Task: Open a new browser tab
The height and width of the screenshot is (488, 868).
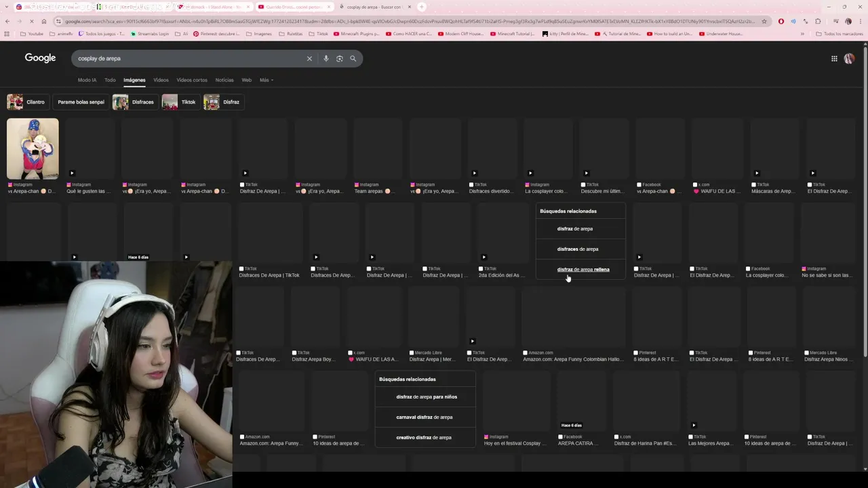Action: [421, 7]
